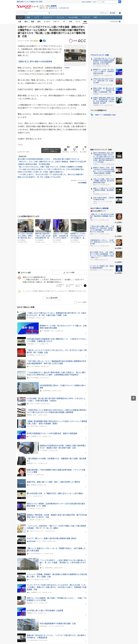Click the keyword search magnifier icon

[49, 13]
